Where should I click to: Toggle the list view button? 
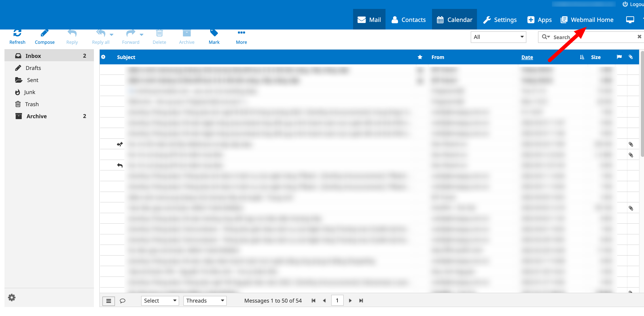point(108,301)
